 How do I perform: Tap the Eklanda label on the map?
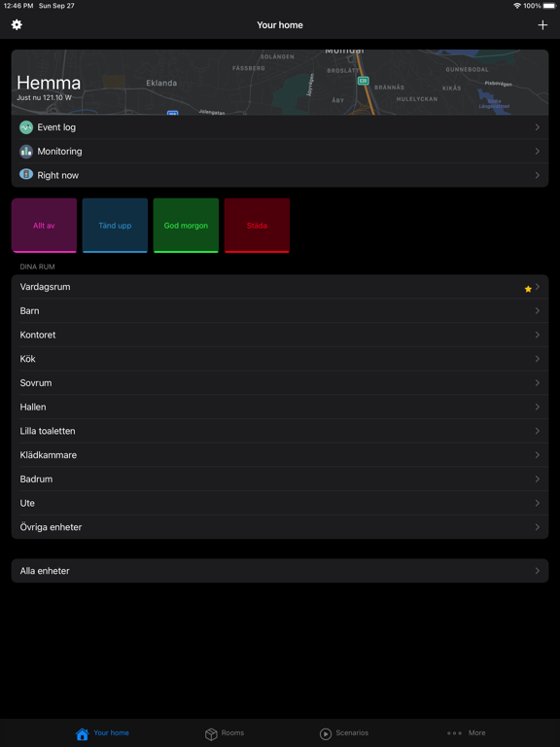click(x=161, y=83)
